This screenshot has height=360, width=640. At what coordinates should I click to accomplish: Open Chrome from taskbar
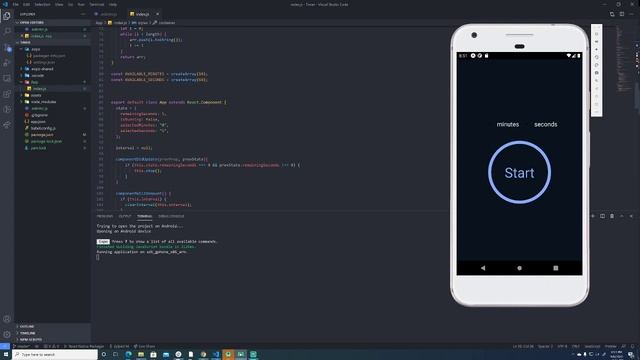click(203, 354)
